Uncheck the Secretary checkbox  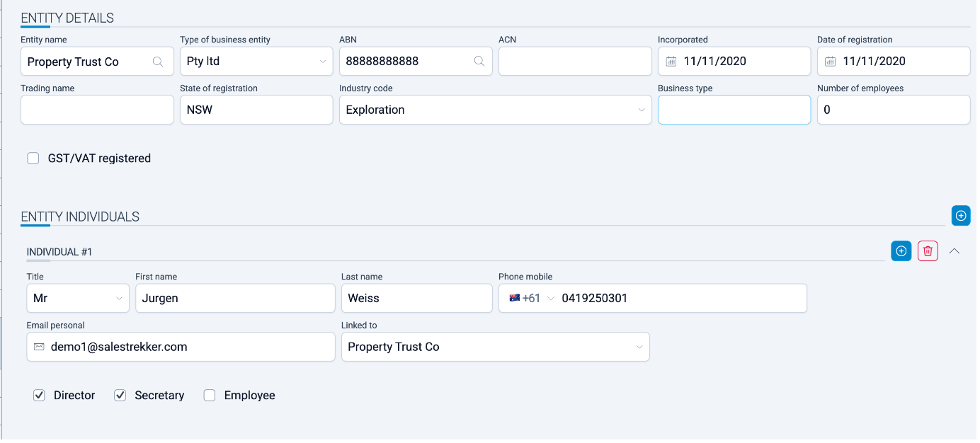click(x=120, y=396)
